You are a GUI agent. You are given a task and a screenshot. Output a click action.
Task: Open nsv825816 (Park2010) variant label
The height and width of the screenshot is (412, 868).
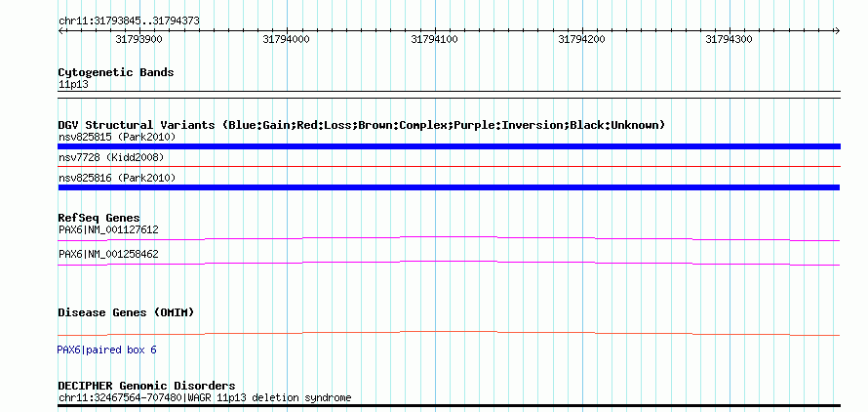click(x=117, y=178)
